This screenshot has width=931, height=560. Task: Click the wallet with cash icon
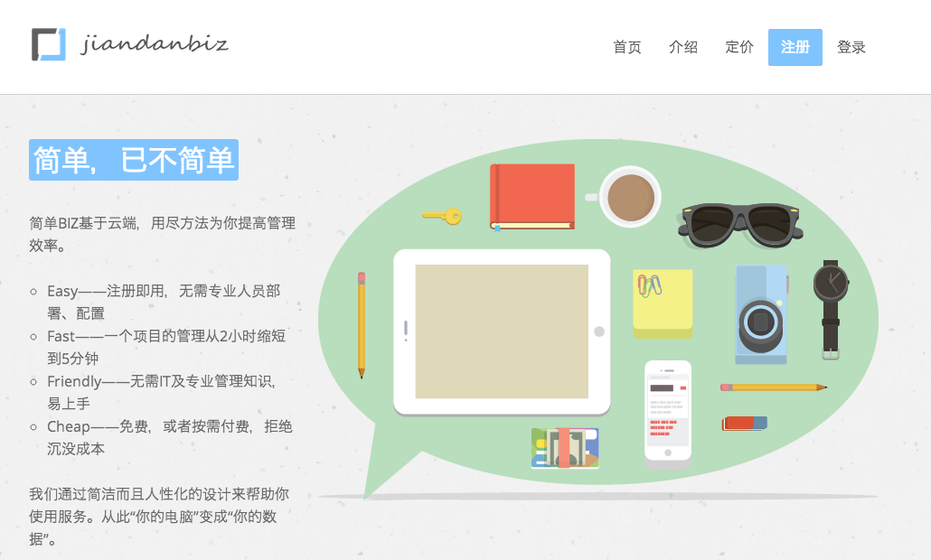pos(565,448)
